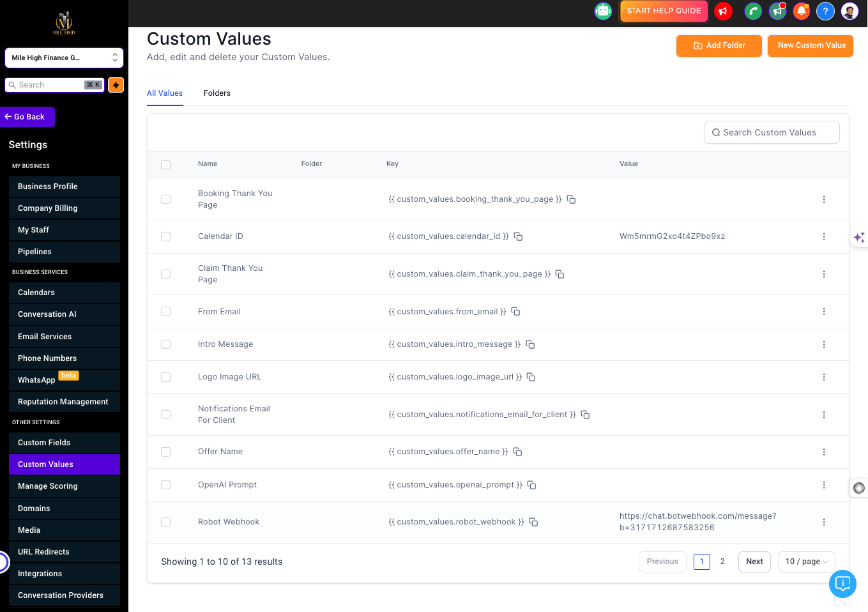Click the sidebar Search box

pos(54,85)
